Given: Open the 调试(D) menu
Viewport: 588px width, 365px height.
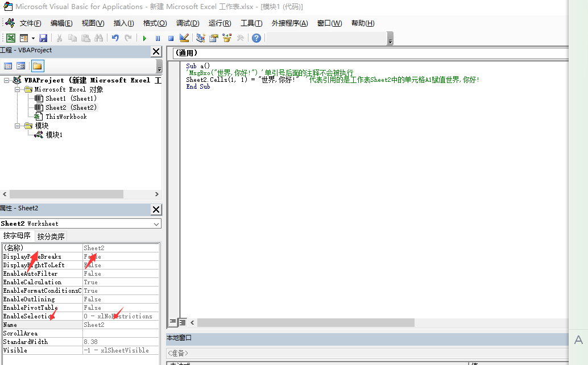Looking at the screenshot, I should 188,23.
